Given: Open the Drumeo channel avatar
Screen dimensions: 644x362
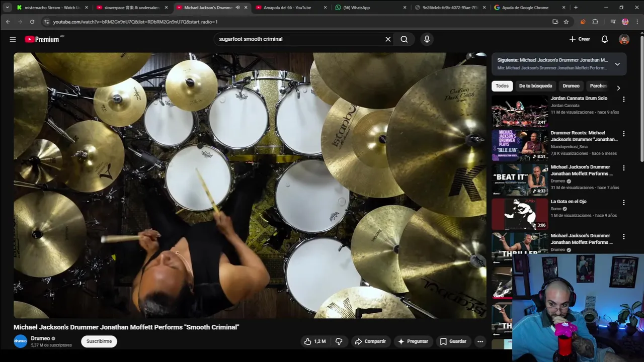Looking at the screenshot, I should tap(20, 341).
